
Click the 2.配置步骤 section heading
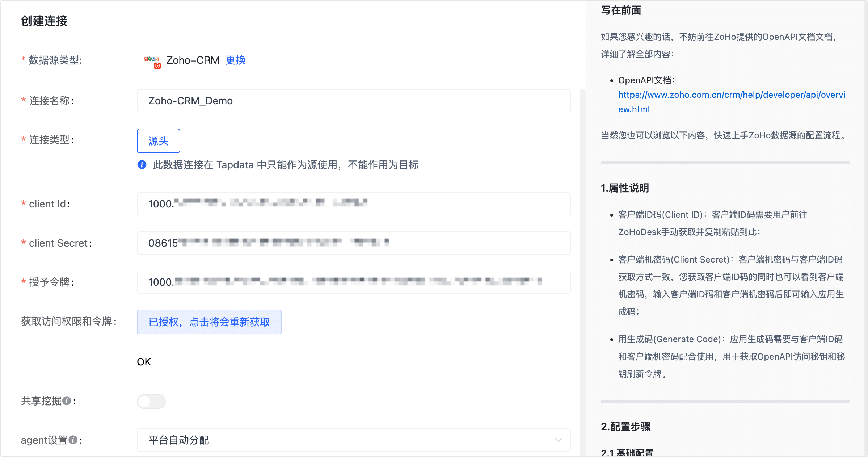pyautogui.click(x=625, y=427)
